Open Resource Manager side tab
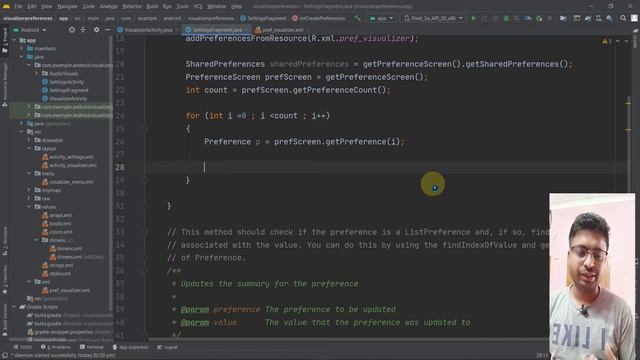The width and height of the screenshot is (640, 360). [5, 84]
